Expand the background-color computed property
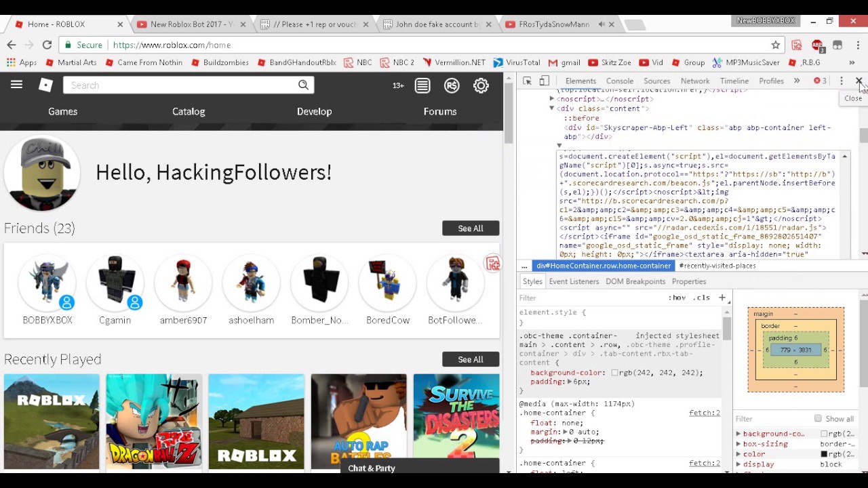The height and width of the screenshot is (488, 868). tap(738, 434)
